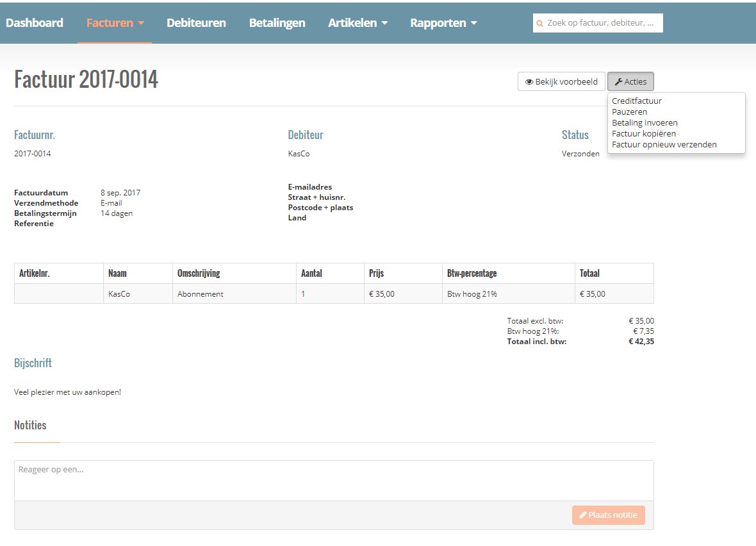
Task: Click the Omschrijving column header
Action: pyautogui.click(x=234, y=273)
